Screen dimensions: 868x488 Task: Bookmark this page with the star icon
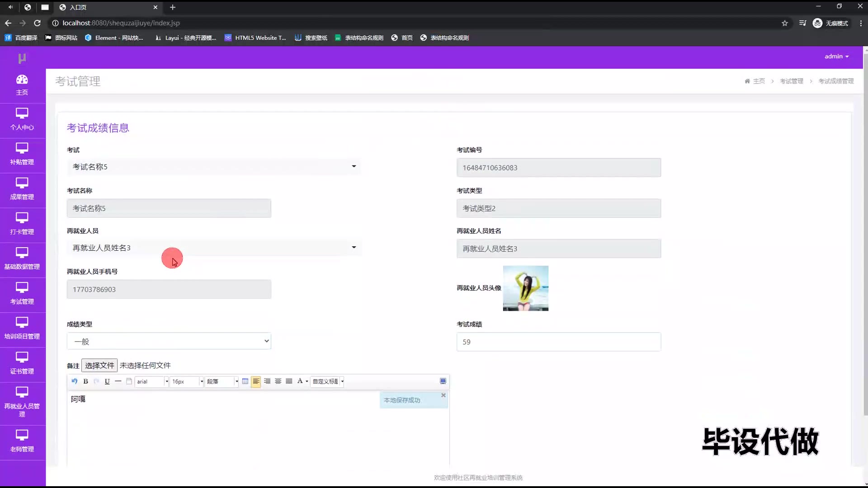[785, 23]
